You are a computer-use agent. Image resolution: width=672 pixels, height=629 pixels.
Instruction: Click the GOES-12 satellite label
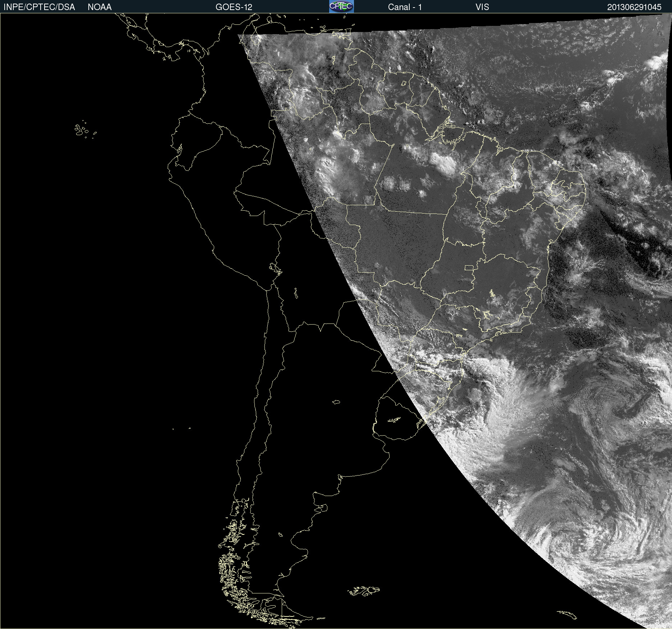(x=234, y=7)
